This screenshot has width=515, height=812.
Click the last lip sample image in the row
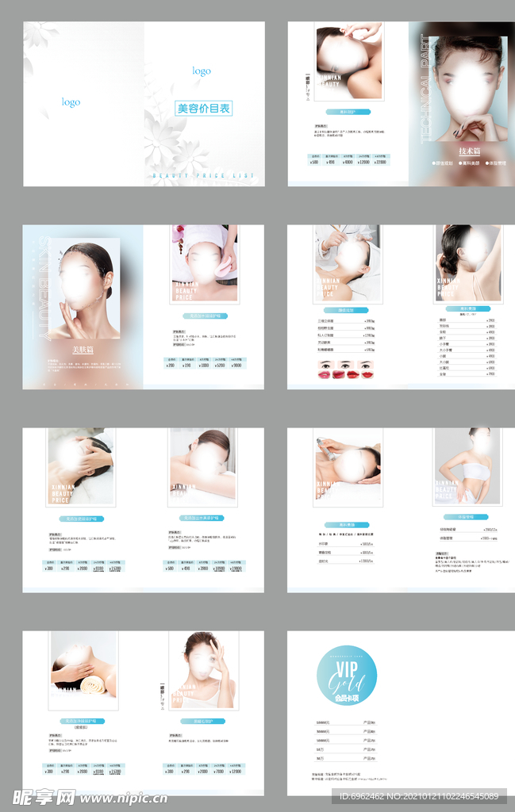[x=366, y=374]
